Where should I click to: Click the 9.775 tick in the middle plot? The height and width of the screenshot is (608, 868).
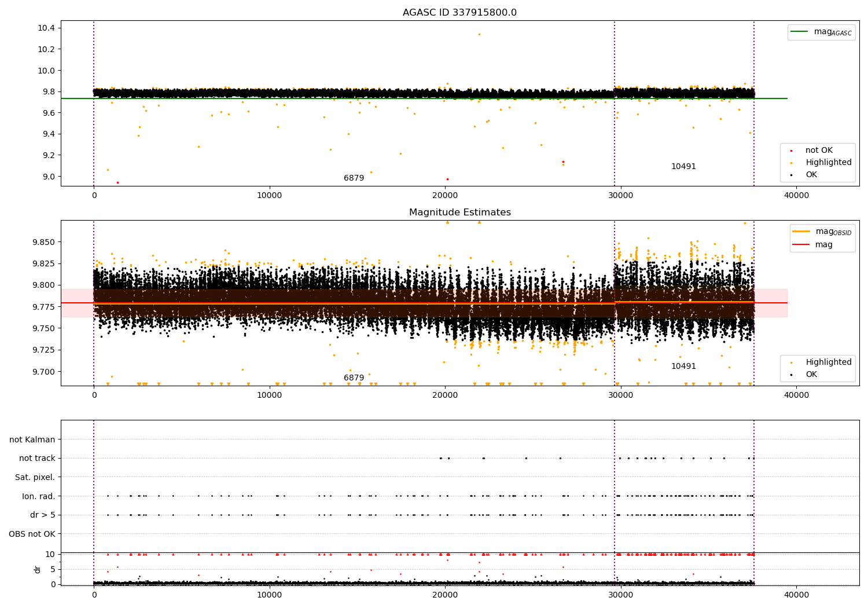[44, 307]
